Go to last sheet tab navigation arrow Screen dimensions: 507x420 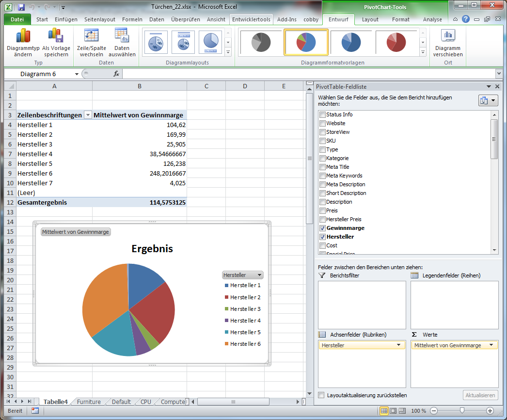click(29, 402)
